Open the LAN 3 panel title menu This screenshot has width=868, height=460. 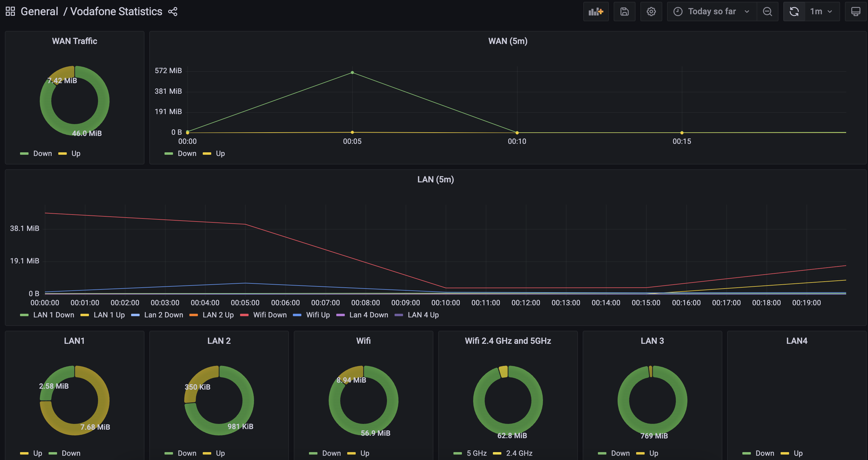pyautogui.click(x=652, y=341)
